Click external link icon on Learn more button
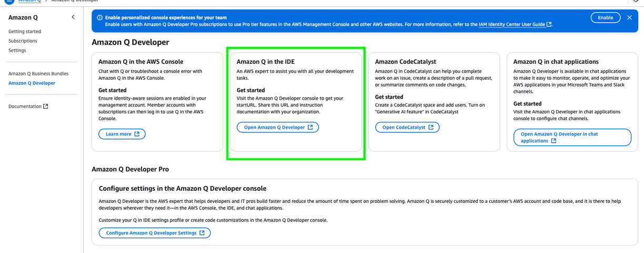 pyautogui.click(x=137, y=134)
